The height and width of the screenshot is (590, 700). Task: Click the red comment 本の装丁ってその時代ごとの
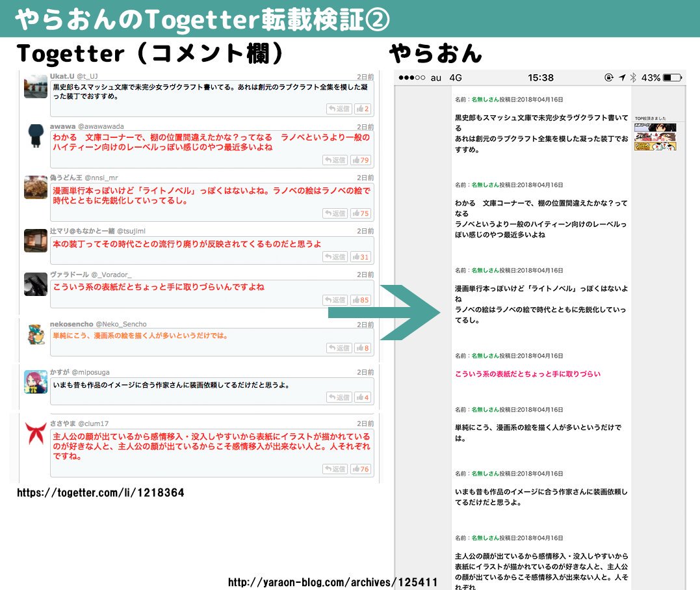187,243
